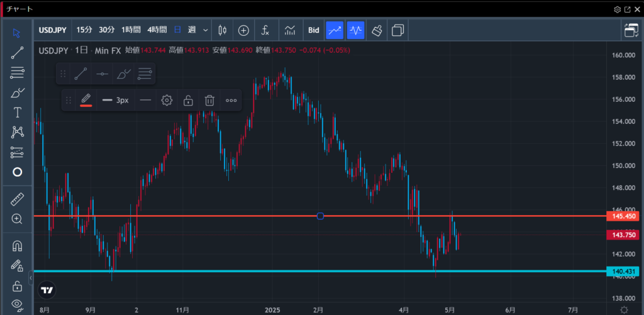This screenshot has height=315, width=644.
Task: Select the Text tool
Action: pyautogui.click(x=17, y=112)
